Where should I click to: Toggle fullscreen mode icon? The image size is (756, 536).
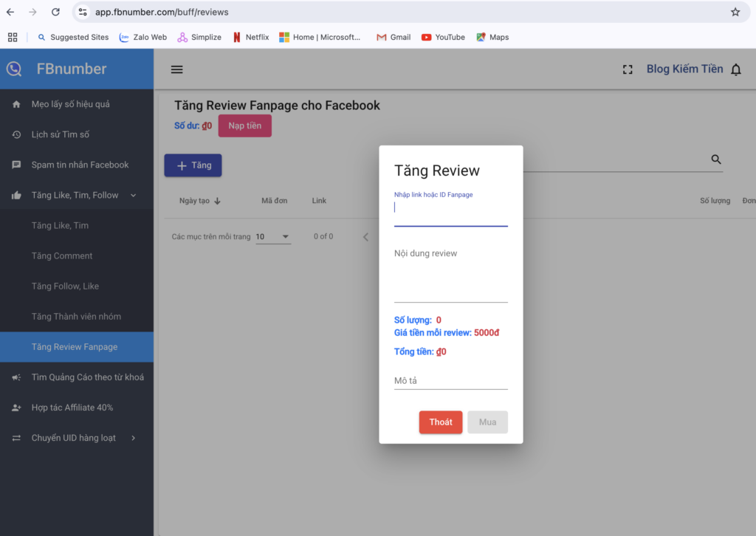pyautogui.click(x=628, y=69)
